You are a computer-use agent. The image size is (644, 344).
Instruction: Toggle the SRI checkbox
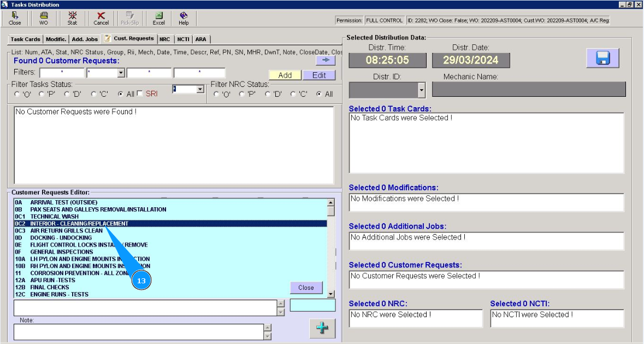[140, 94]
